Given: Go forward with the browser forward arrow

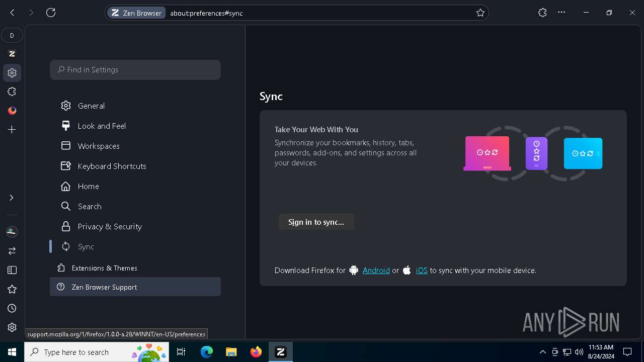Looking at the screenshot, I should [31, 13].
